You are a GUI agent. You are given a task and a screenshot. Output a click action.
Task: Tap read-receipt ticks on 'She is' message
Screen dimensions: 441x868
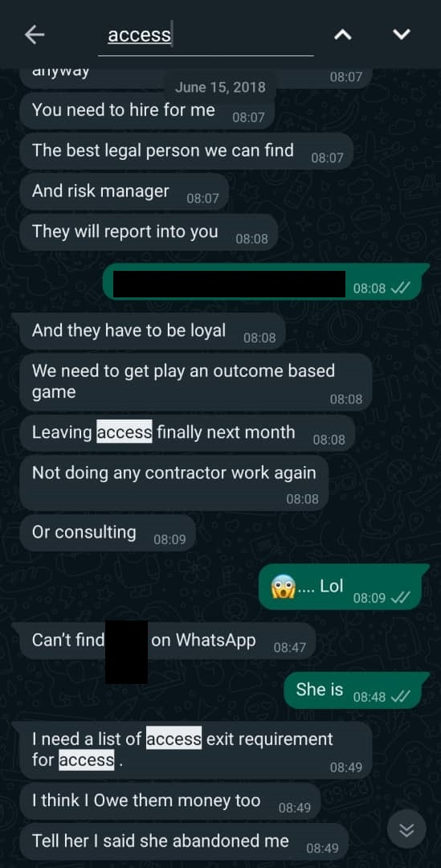(x=399, y=696)
